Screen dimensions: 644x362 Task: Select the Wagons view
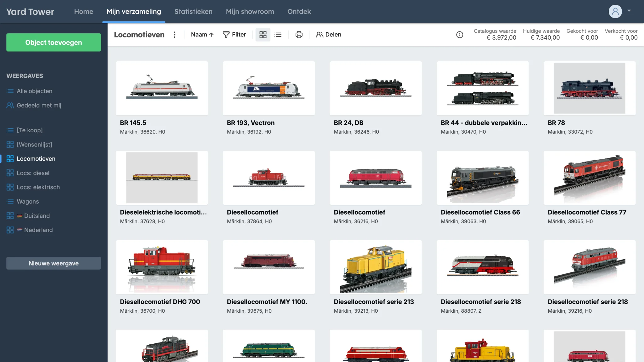click(28, 201)
